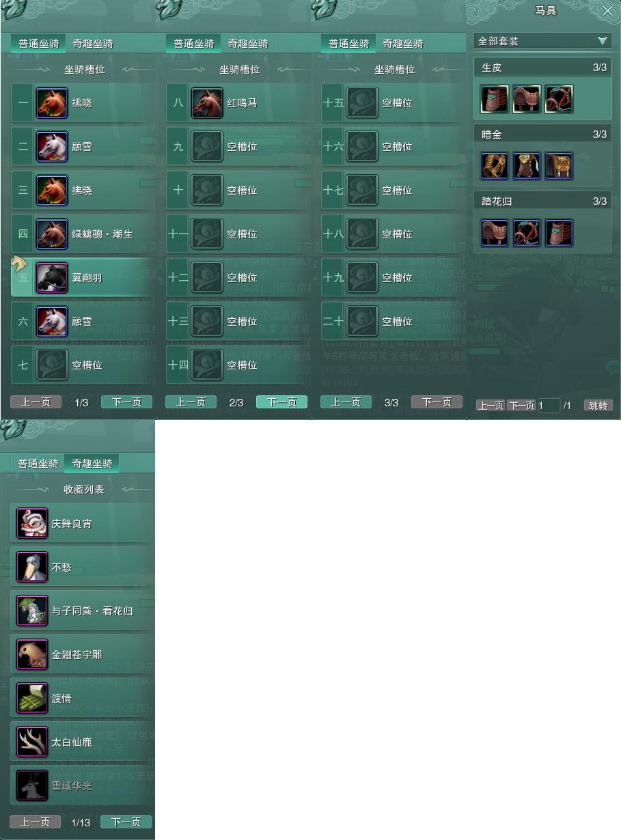Viewport: 621px width, 840px height.
Task: Click the 跳转 button
Action: click(x=598, y=406)
